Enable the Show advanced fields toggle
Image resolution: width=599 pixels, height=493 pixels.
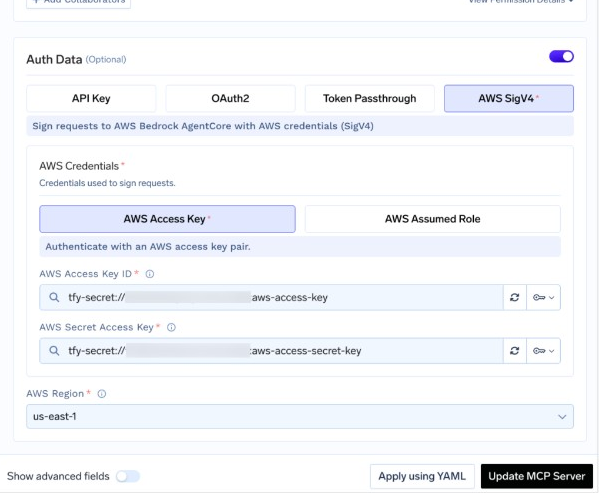tap(128, 476)
